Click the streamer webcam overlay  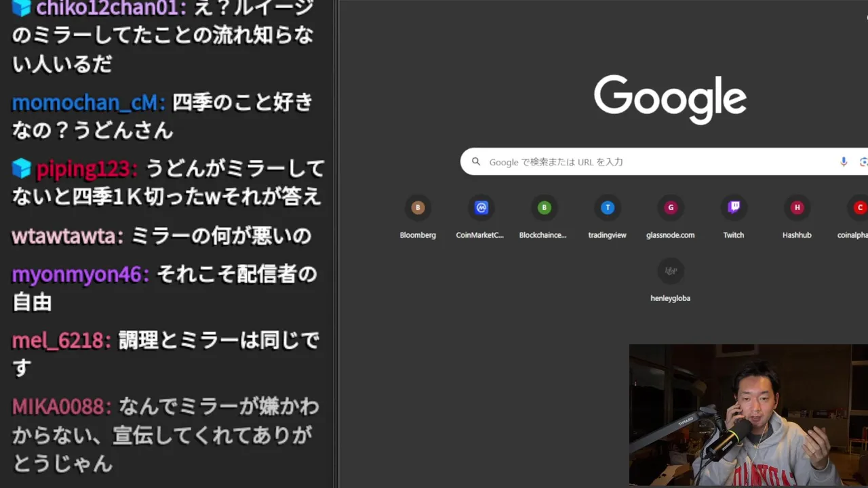(749, 415)
